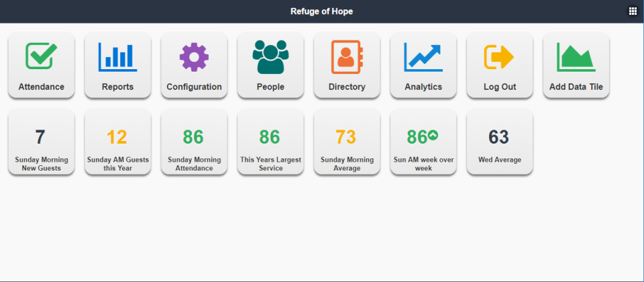Screen dimensions: 644x282
Task: Open Sun AM week over week tile
Action: tap(423, 142)
